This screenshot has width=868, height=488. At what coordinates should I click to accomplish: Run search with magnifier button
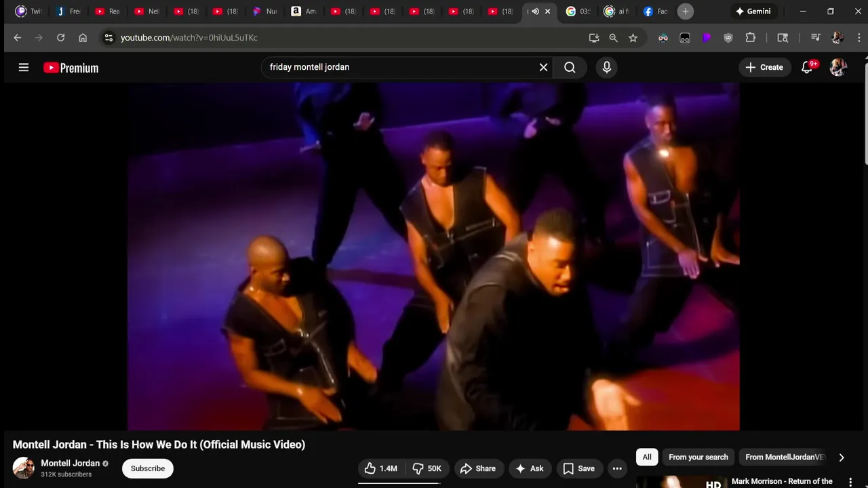pyautogui.click(x=570, y=67)
